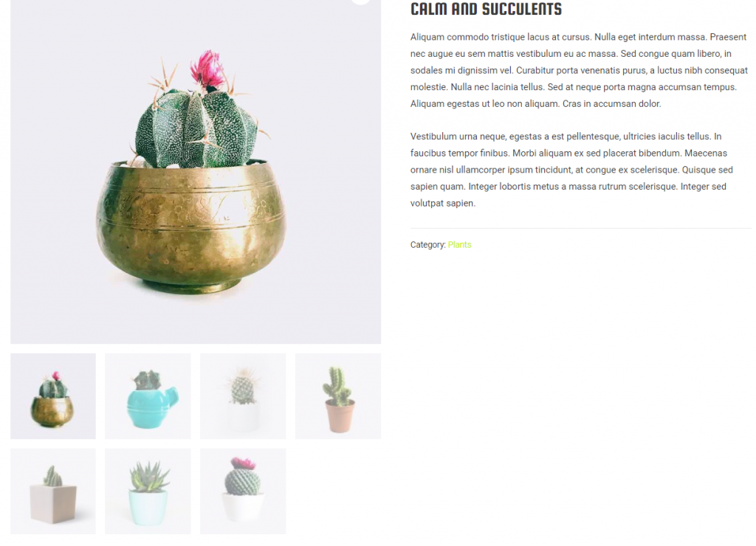The width and height of the screenshot is (756, 546).
Task: Choose the pink-flowered cactus in white pot thumbnail
Action: [x=243, y=491]
